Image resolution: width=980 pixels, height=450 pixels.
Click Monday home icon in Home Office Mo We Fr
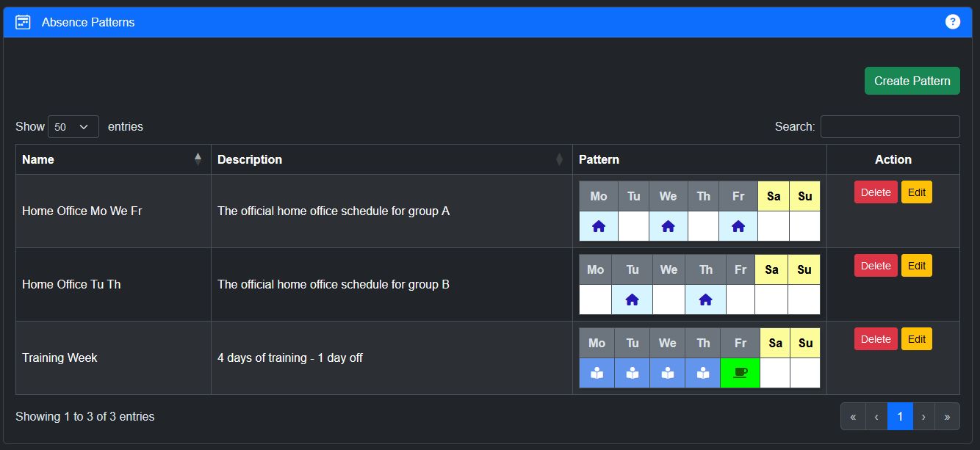[599, 226]
